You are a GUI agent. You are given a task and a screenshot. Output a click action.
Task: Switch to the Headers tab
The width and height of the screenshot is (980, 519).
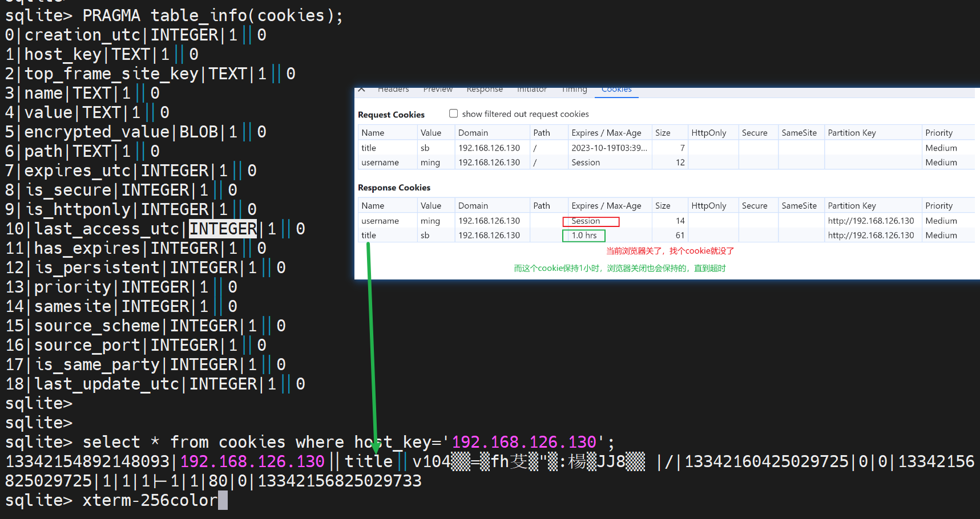pos(393,90)
